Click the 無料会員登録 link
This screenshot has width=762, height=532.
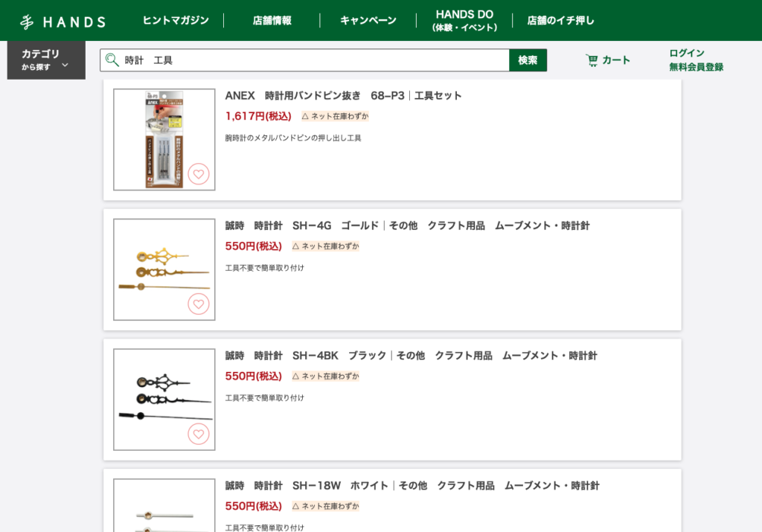click(697, 67)
